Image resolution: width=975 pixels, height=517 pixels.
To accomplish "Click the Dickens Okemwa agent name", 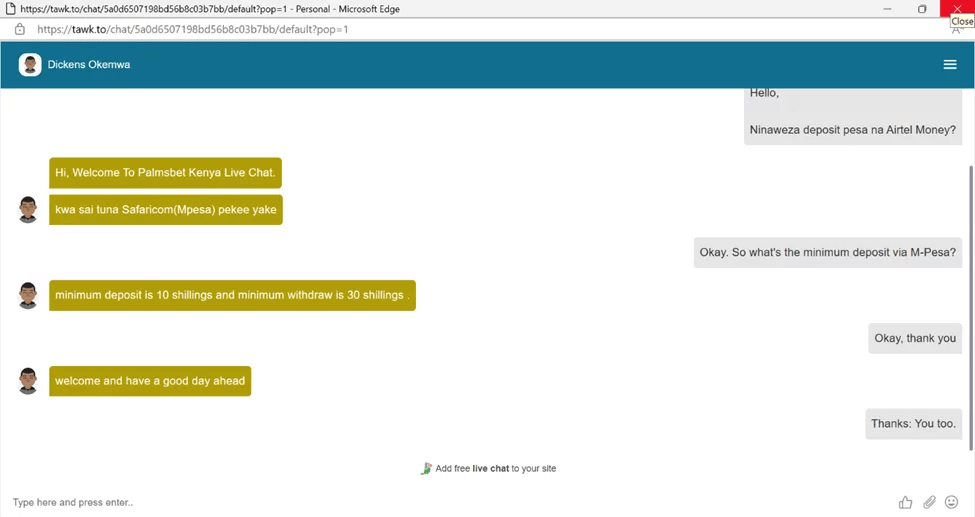I will tap(89, 65).
